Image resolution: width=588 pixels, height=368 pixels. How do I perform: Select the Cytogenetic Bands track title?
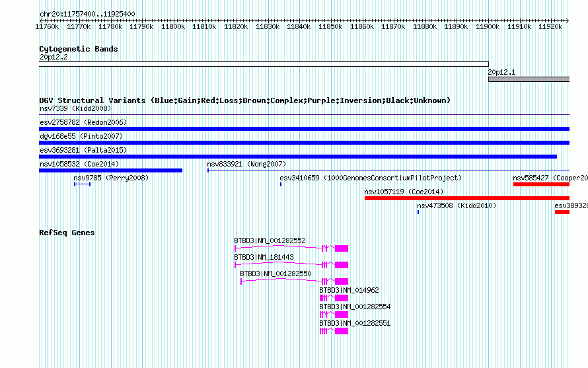pyautogui.click(x=79, y=49)
